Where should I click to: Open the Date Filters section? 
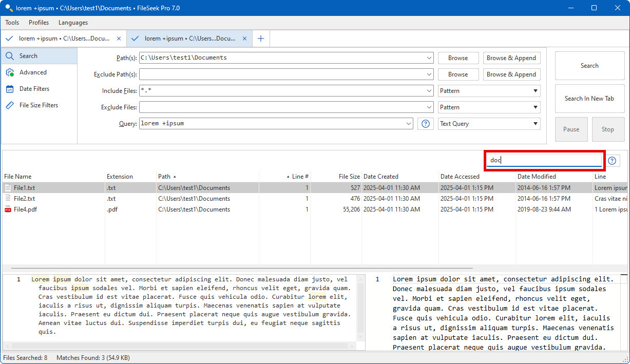click(39, 89)
